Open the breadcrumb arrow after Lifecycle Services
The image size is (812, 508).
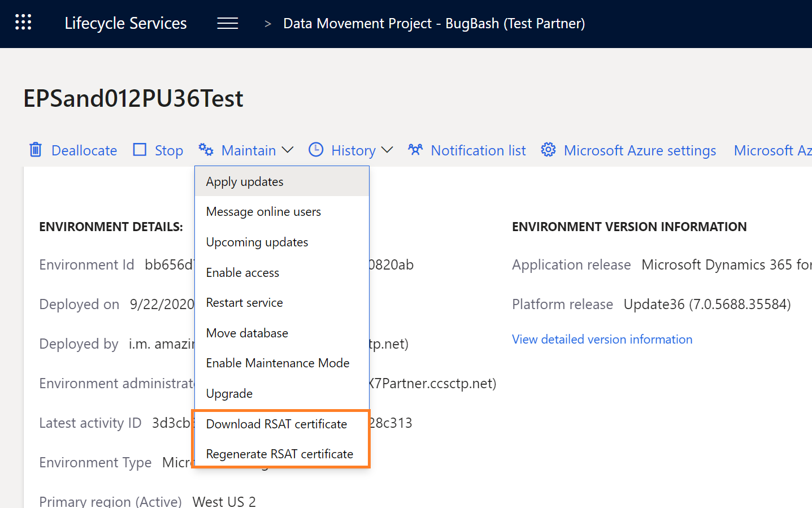pos(267,24)
